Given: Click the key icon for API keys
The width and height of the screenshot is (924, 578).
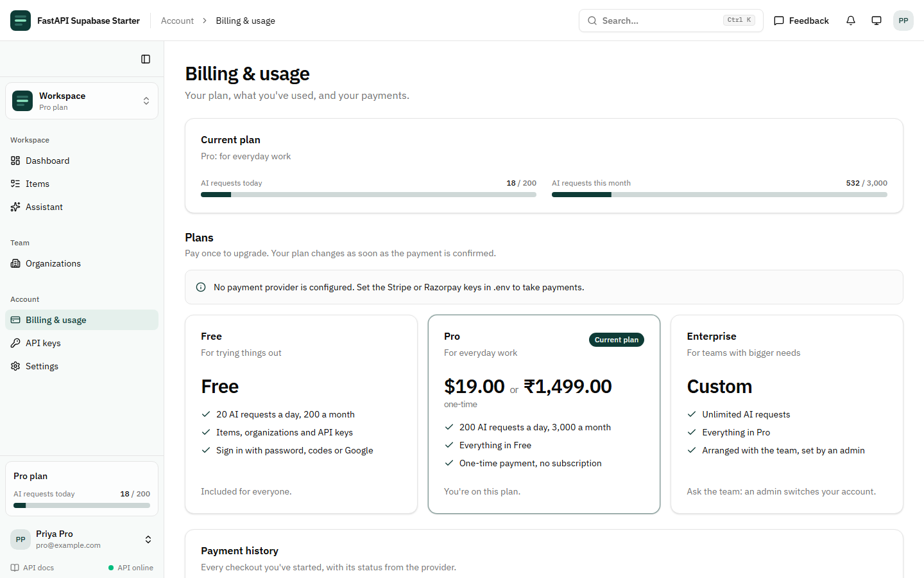Looking at the screenshot, I should click(x=15, y=343).
